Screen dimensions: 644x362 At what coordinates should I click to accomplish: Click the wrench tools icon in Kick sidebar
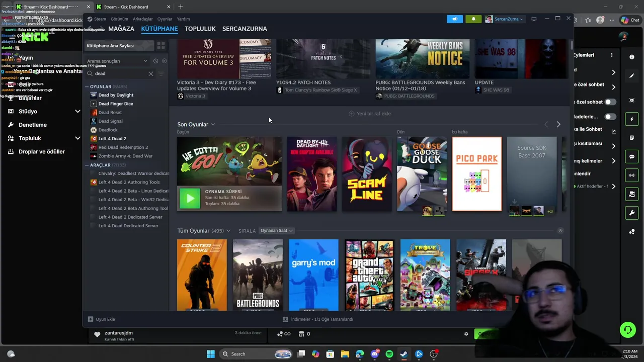[632, 213]
